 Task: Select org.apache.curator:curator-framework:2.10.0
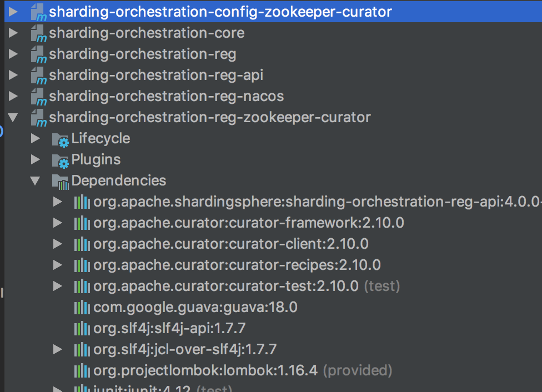[x=249, y=223]
